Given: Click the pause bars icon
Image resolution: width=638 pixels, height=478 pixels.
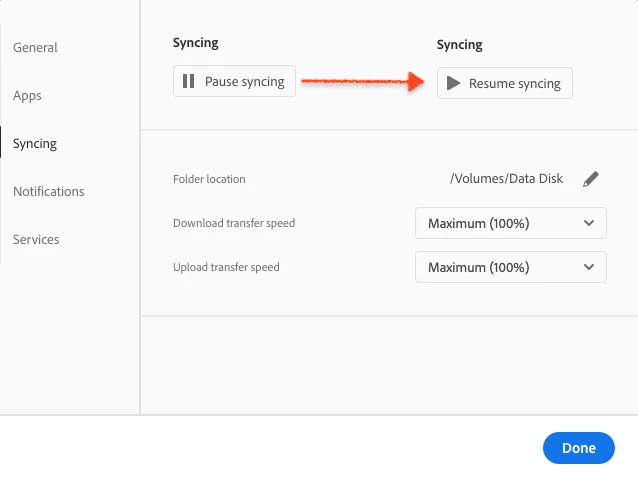Looking at the screenshot, I should (x=188, y=81).
